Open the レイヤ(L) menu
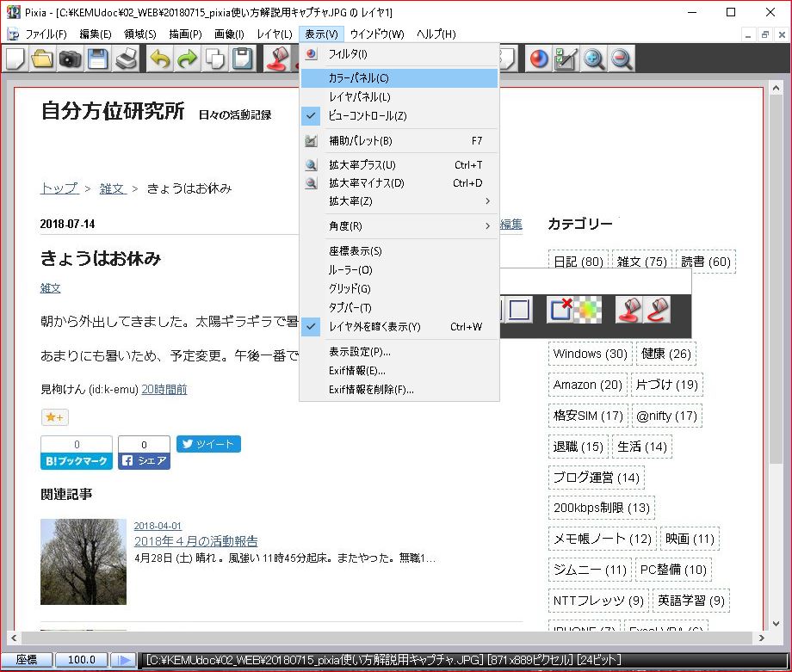The height and width of the screenshot is (672, 792). (x=275, y=34)
